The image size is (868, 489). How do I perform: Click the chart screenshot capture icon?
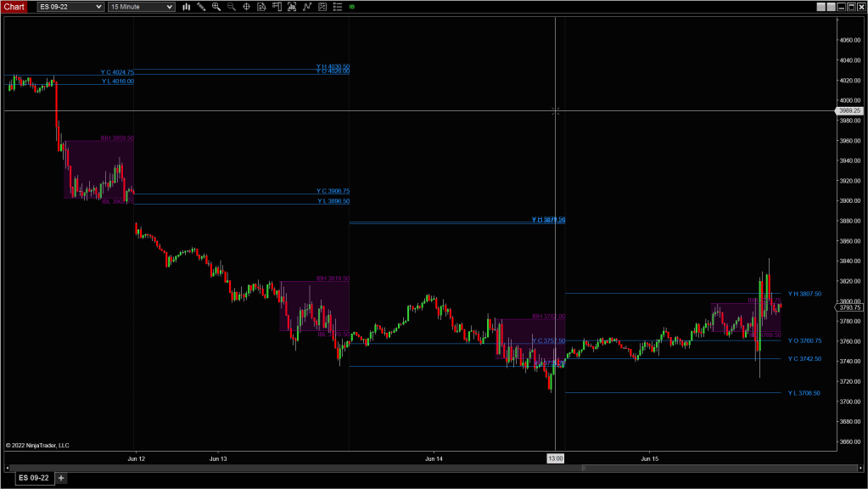292,7
